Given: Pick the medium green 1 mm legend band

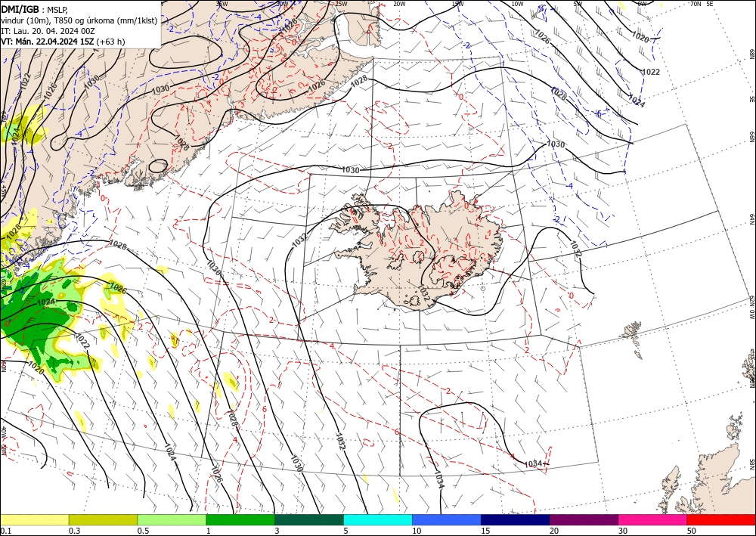Looking at the screenshot, I should [x=240, y=519].
